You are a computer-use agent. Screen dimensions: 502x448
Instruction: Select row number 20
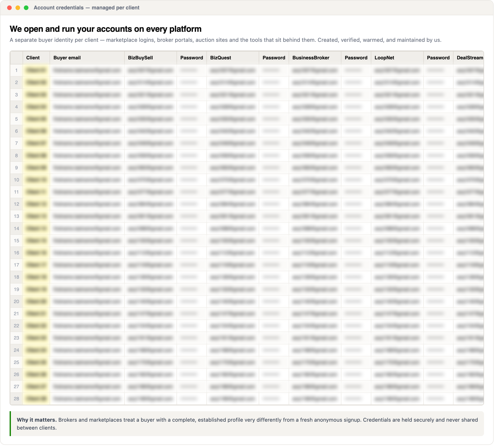17,301
